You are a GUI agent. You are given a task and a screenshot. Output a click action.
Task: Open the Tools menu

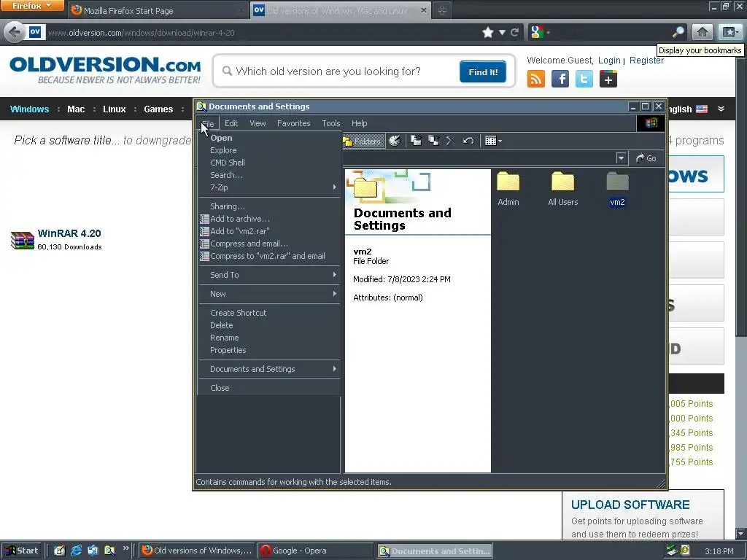[331, 123]
